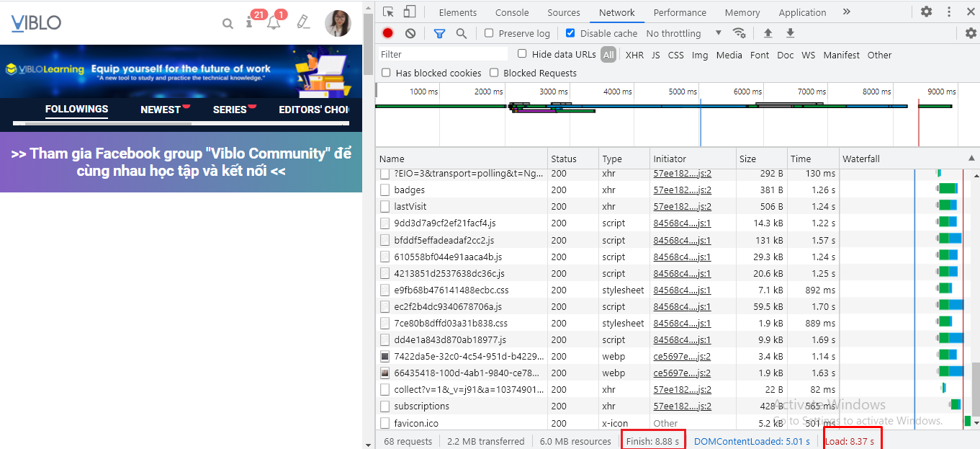Filter requests by JS type
This screenshot has height=449, width=980.
(655, 55)
